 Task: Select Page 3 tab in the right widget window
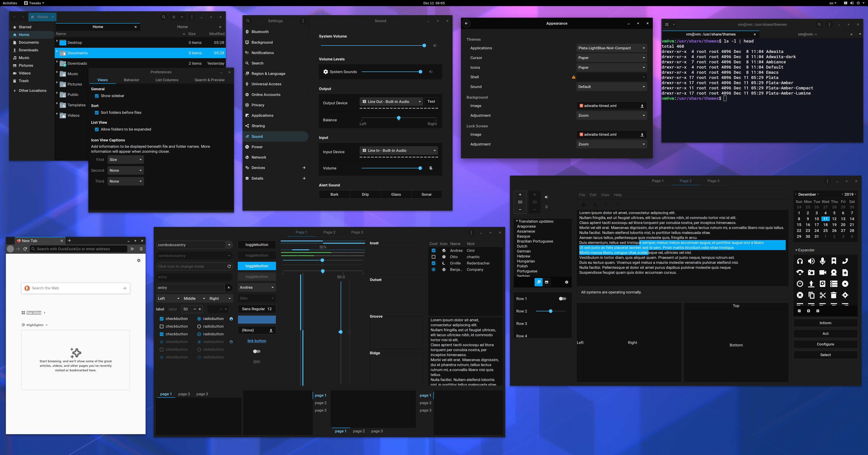coord(713,181)
